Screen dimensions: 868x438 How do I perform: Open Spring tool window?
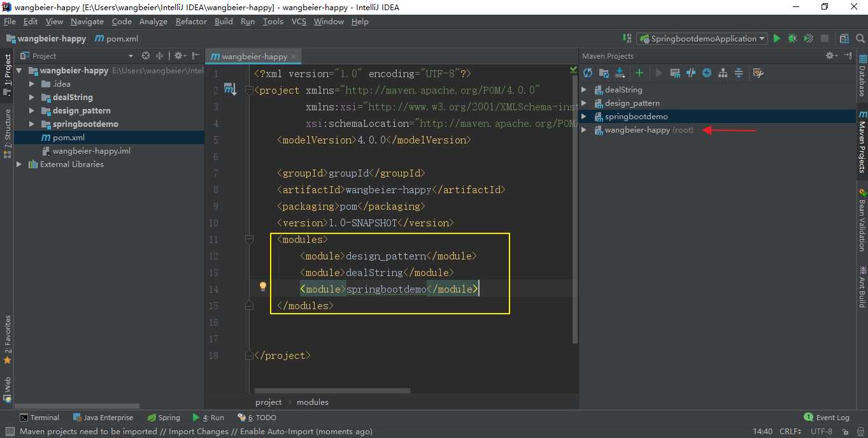(x=164, y=418)
